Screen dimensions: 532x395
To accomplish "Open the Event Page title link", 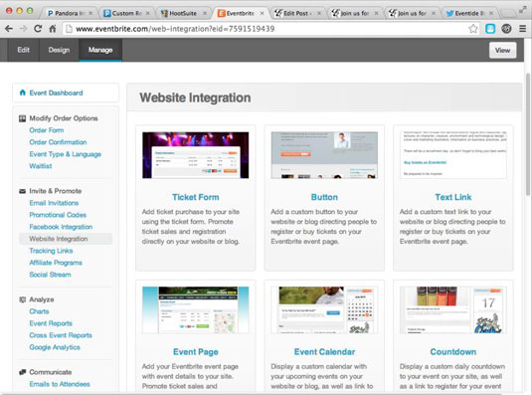I will [196, 352].
